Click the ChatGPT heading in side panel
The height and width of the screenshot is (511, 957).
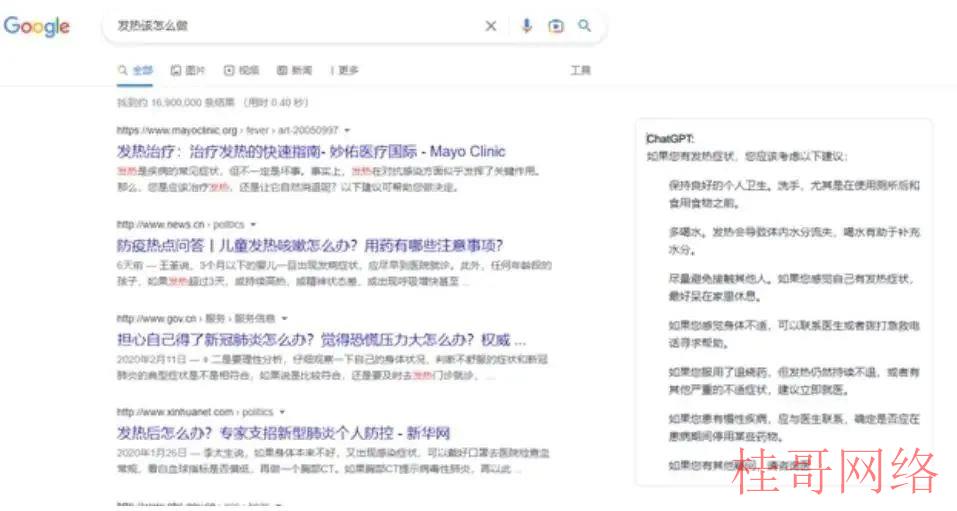(670, 139)
